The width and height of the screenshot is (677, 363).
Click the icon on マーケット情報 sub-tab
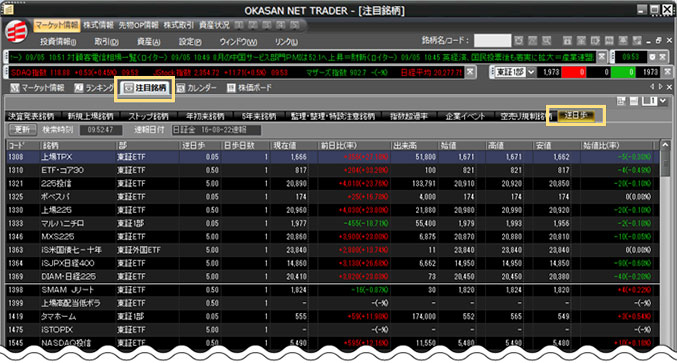15,88
